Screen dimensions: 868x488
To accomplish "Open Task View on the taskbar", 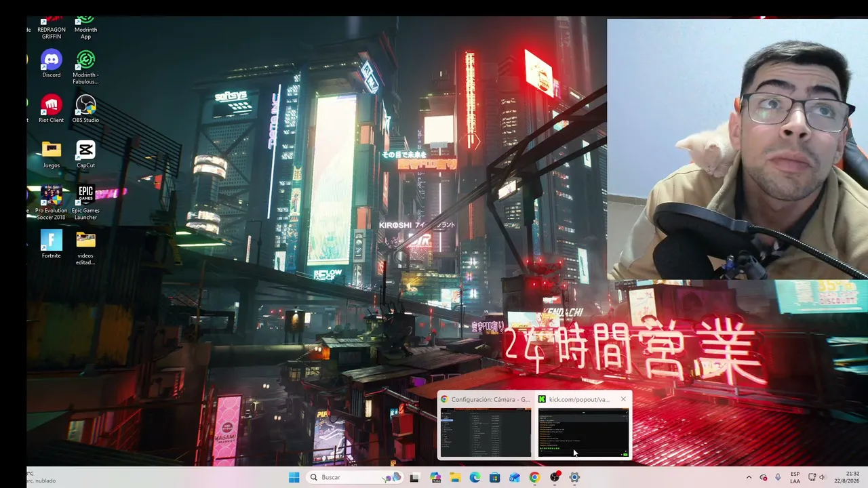I will point(414,477).
